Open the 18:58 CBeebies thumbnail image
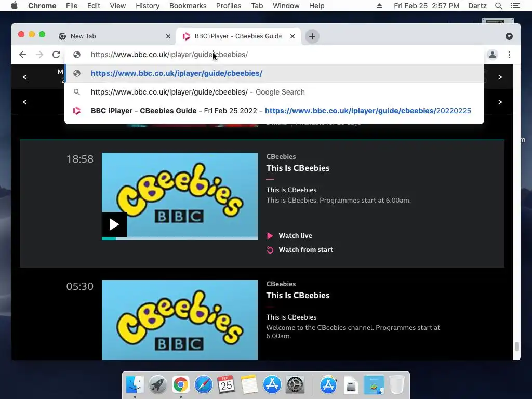This screenshot has width=532, height=399. 179,195
